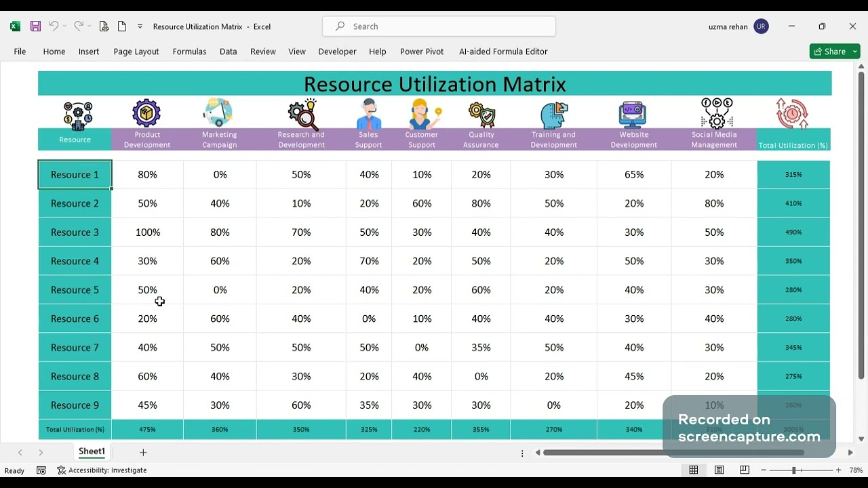Screen dimensions: 868x488
Task: Select Resource 7 Quality Assurance 35% cell
Action: point(481,348)
